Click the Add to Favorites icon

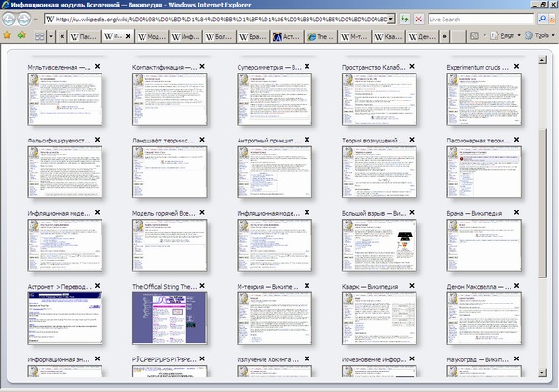click(21, 35)
